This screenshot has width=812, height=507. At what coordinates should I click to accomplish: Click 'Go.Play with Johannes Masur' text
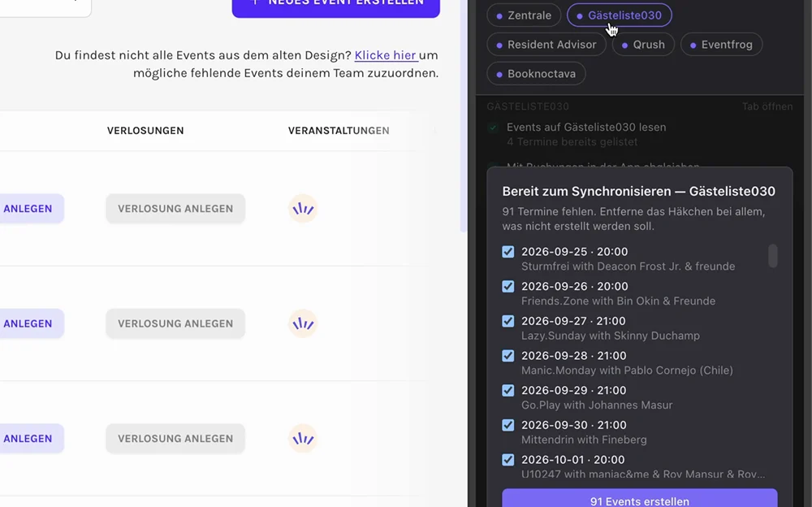coord(597,405)
